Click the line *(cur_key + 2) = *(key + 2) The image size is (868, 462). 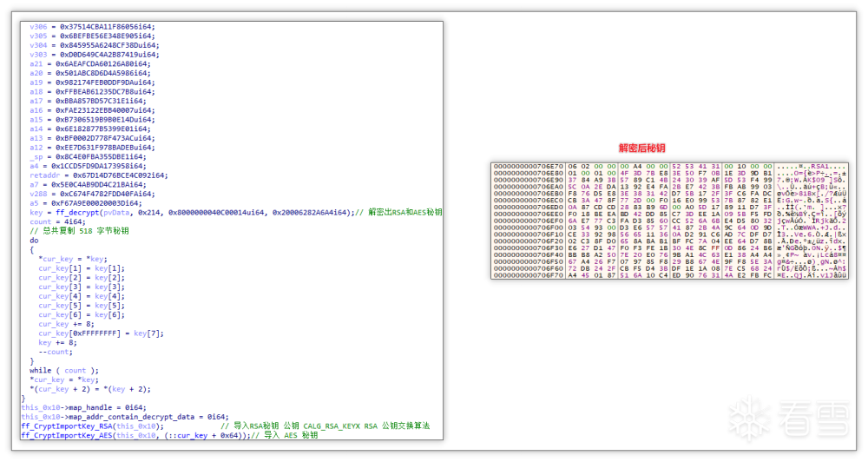pyautogui.click(x=89, y=389)
